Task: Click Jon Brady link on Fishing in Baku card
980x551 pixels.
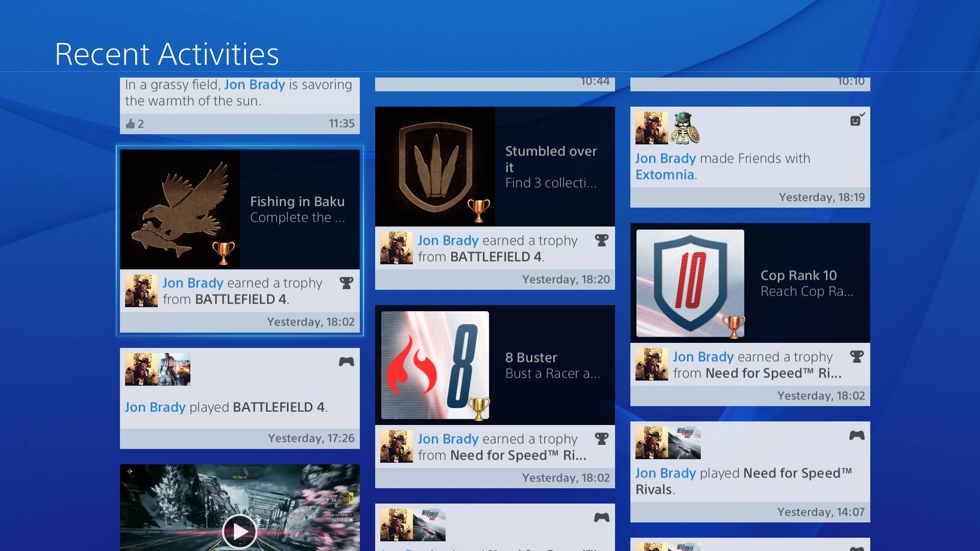Action: pos(193,283)
